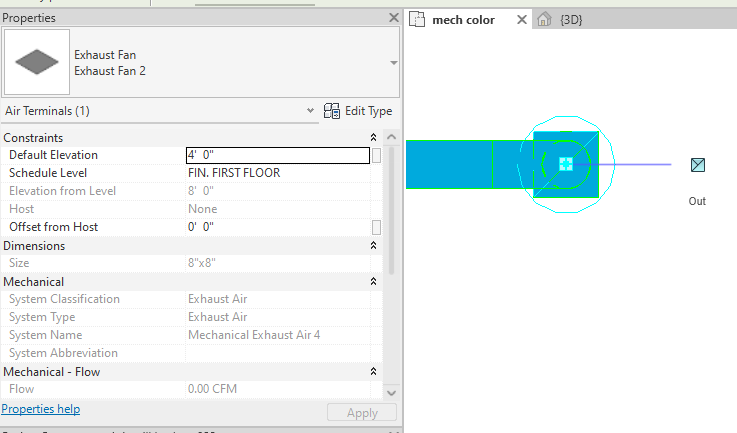
Task: Click the Out label in the drawing
Action: [697, 201]
